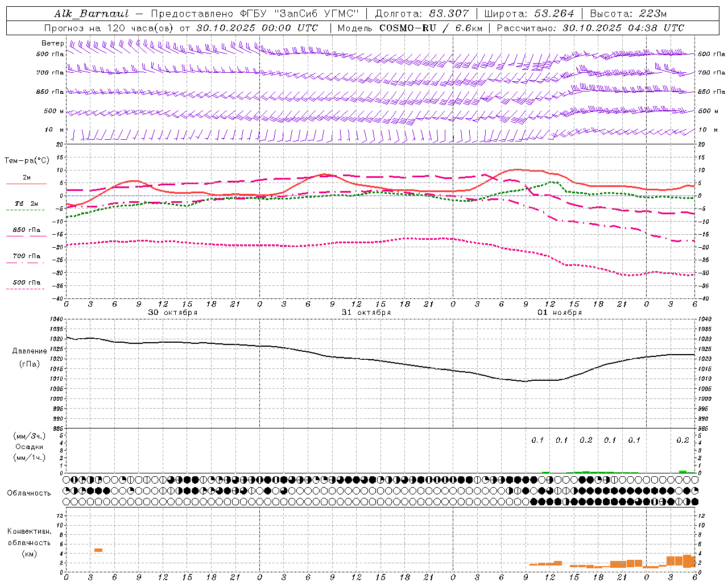The image size is (728, 582).
Task: Click the 'Облачность' cloud cover label
Action: [29, 493]
